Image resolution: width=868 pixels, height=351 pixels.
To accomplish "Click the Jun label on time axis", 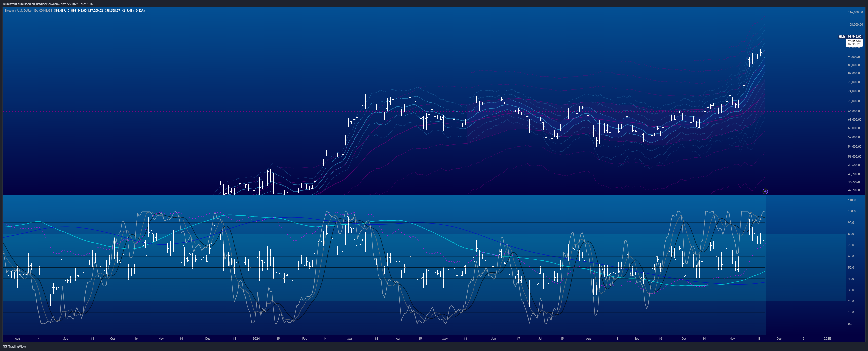I will (x=494, y=338).
